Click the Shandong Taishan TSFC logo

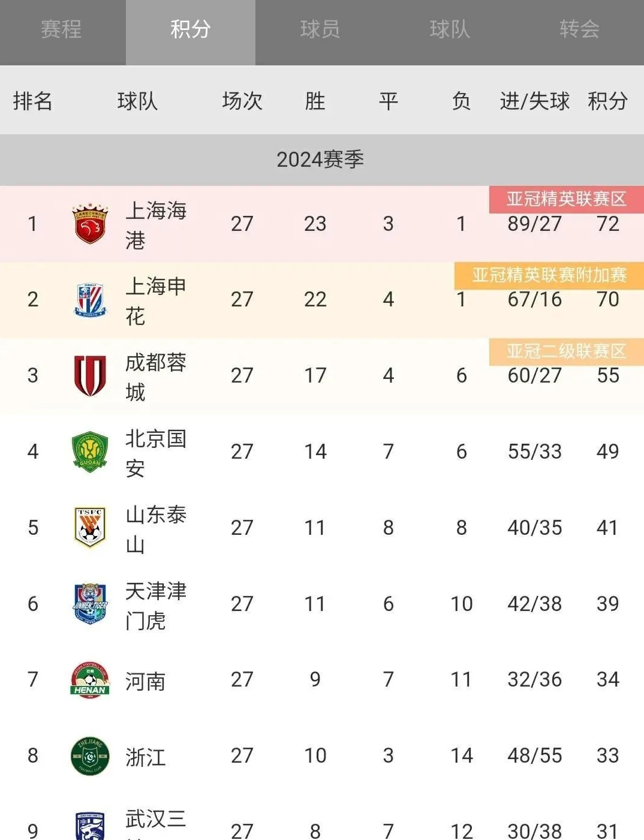coord(90,528)
